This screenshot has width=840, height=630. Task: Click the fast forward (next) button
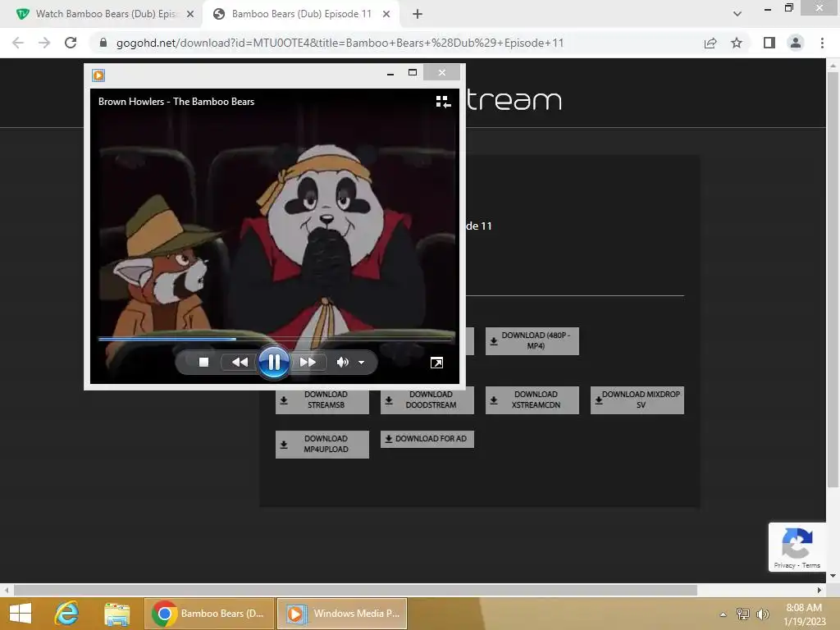(308, 363)
